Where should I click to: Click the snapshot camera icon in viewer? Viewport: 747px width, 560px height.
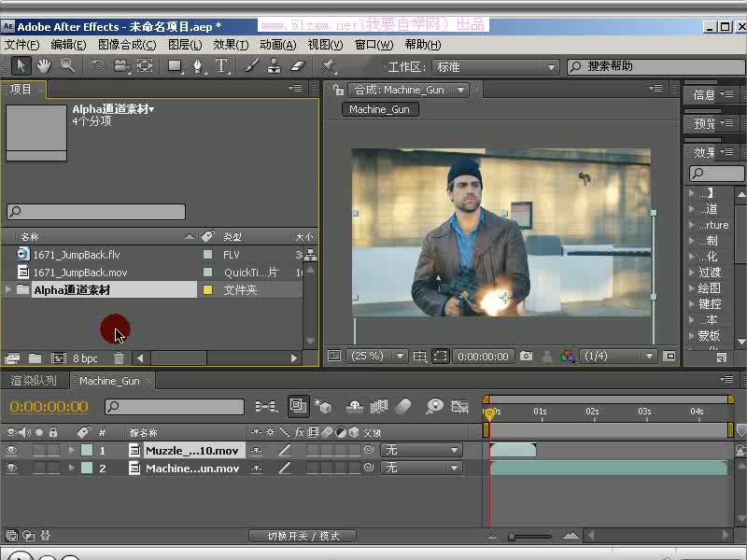pyautogui.click(x=527, y=357)
